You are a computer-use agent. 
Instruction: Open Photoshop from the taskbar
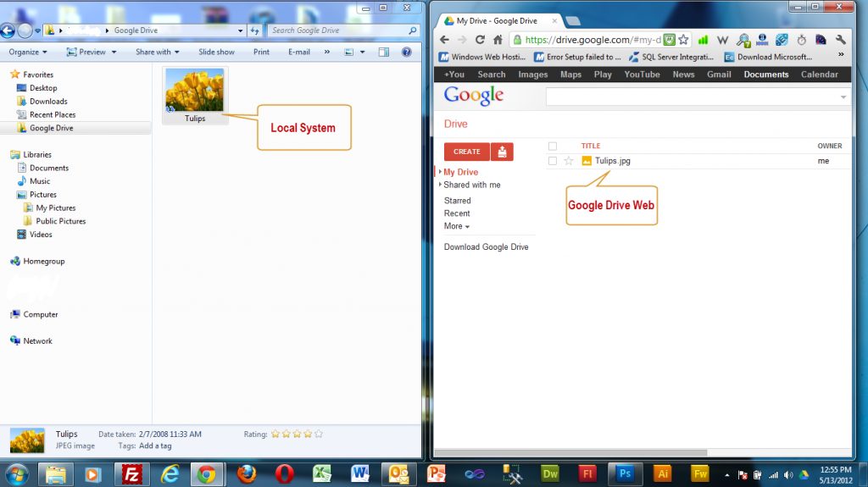pyautogui.click(x=625, y=474)
